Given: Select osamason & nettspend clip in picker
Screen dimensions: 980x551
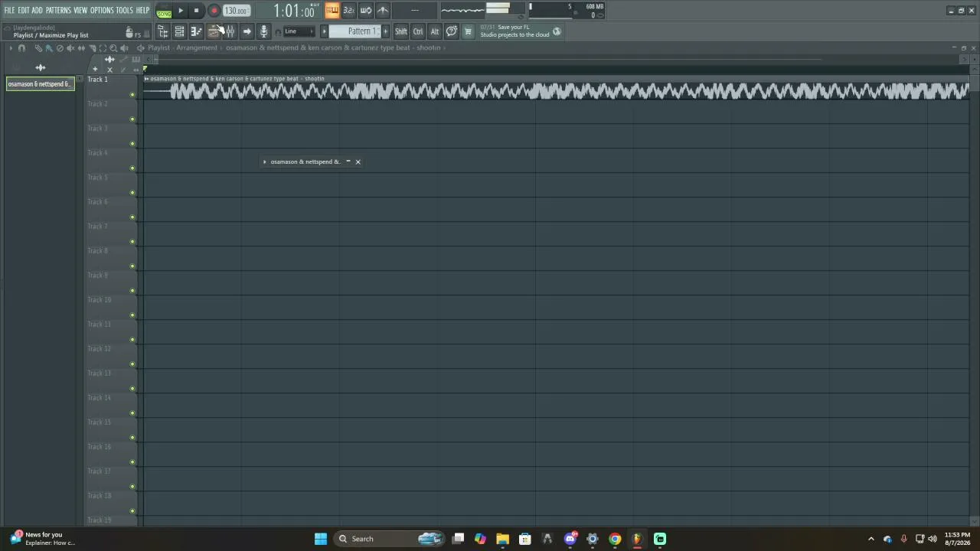Looking at the screenshot, I should pos(40,84).
